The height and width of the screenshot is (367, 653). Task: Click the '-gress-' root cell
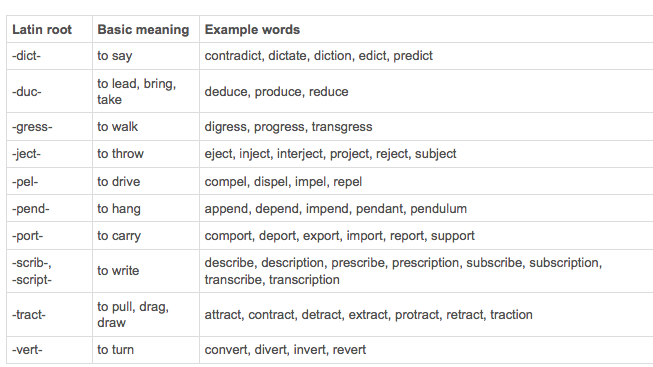pyautogui.click(x=49, y=127)
